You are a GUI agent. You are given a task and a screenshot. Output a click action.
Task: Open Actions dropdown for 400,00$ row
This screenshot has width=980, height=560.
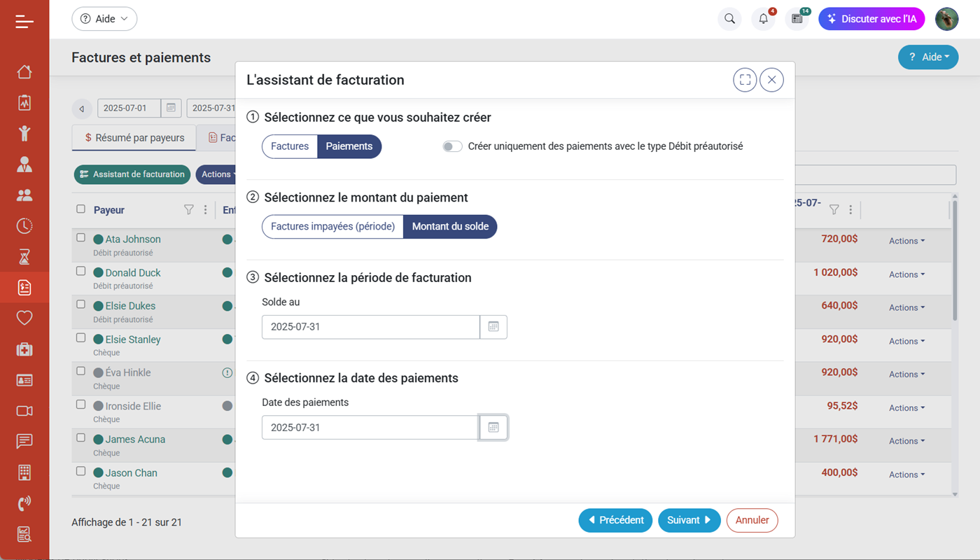pos(906,475)
